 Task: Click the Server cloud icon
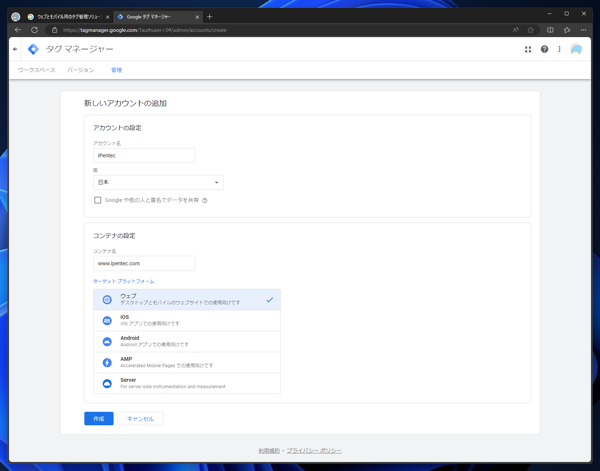click(107, 383)
